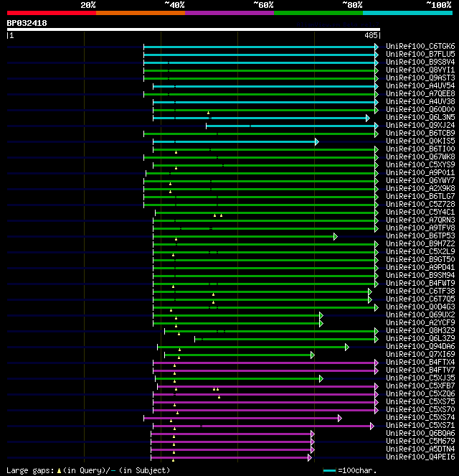Click the UniRef100_C6TGK6 hit label
This screenshot has width=459, height=476.
click(x=420, y=46)
